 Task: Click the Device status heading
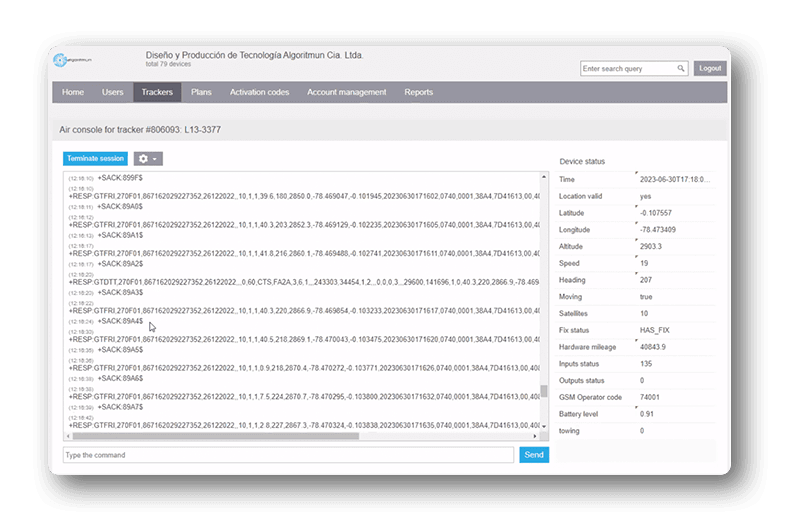582,161
